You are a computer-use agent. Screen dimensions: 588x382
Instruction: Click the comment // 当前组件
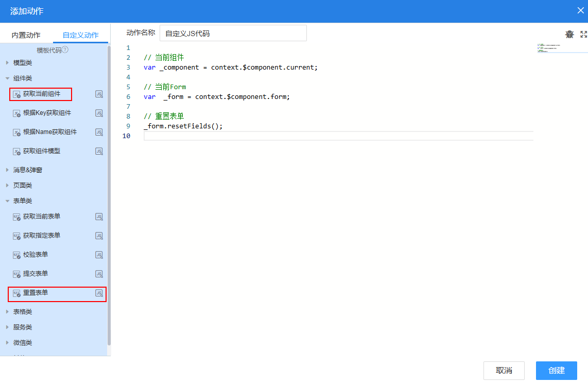click(164, 58)
